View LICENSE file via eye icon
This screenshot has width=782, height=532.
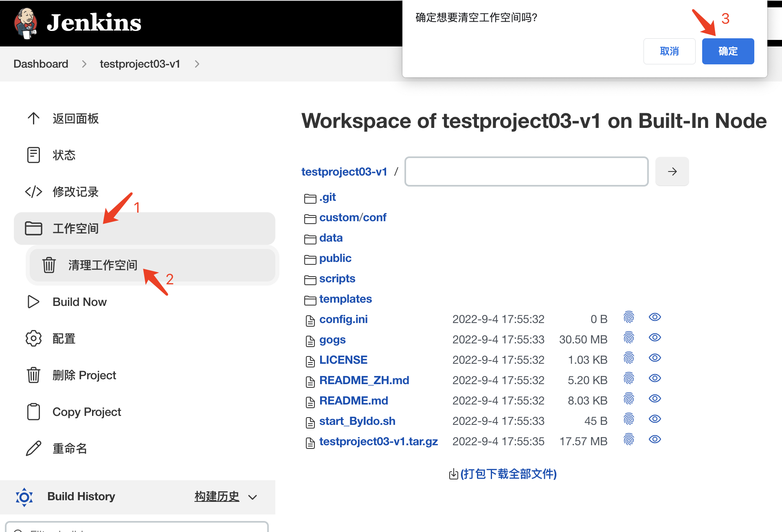(655, 358)
